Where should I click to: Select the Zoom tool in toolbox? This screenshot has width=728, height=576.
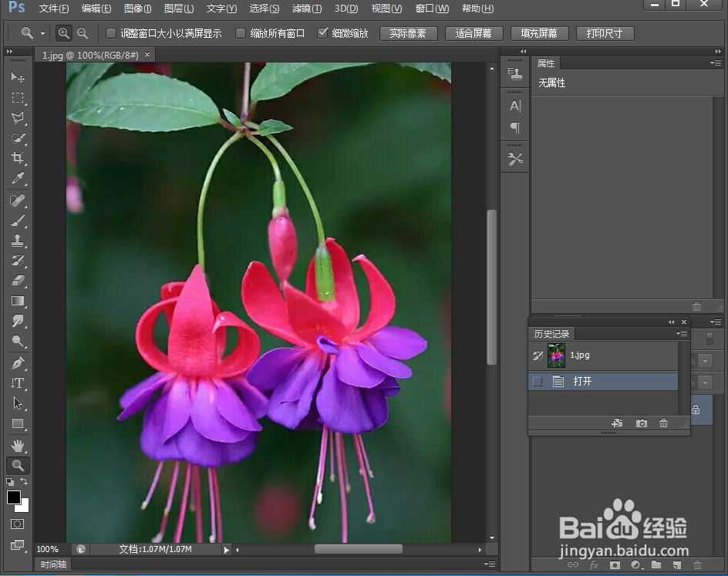18,465
